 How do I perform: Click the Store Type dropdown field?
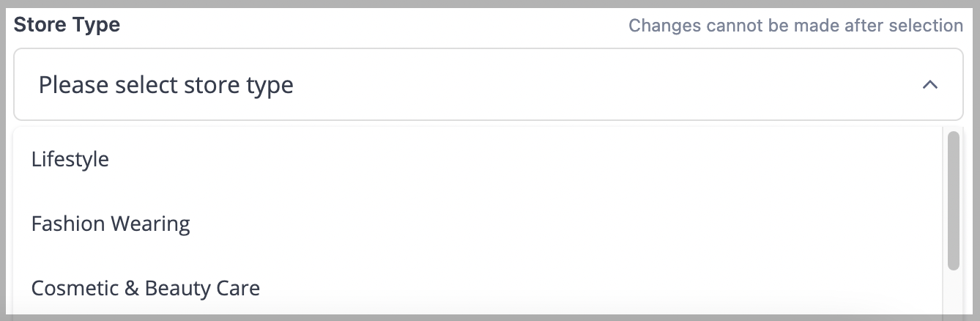tap(488, 85)
